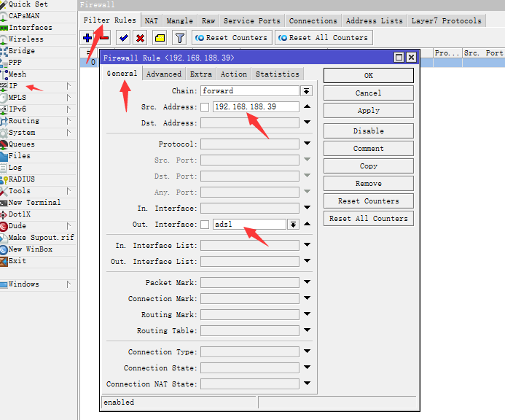Expand the IP submenu in sidebar
This screenshot has width=505, height=420.
[68, 86]
